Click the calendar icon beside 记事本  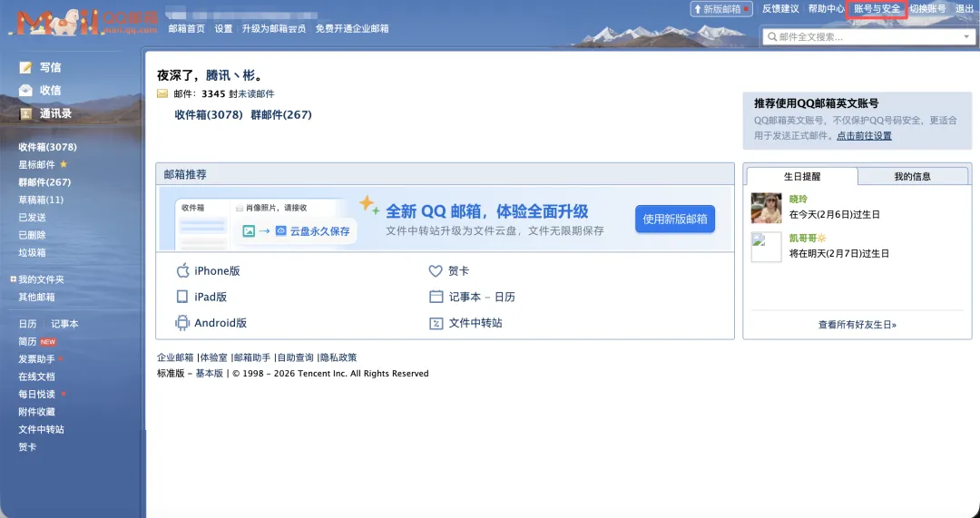[436, 297]
